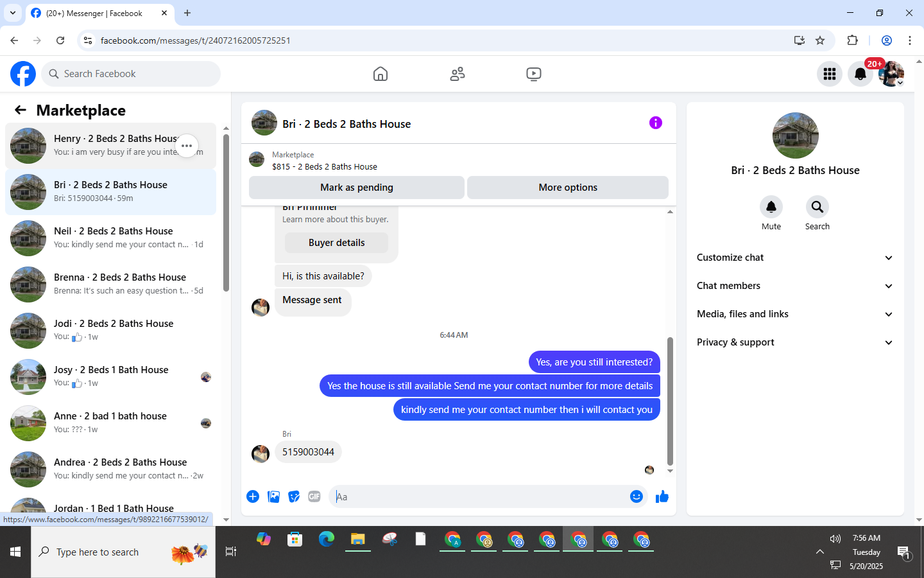Click More options button

pyautogui.click(x=568, y=188)
